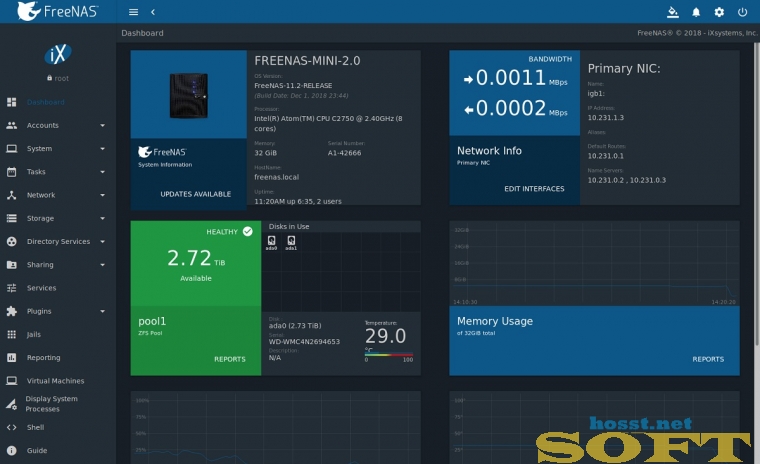Expand the Network menu arrow

click(x=102, y=195)
